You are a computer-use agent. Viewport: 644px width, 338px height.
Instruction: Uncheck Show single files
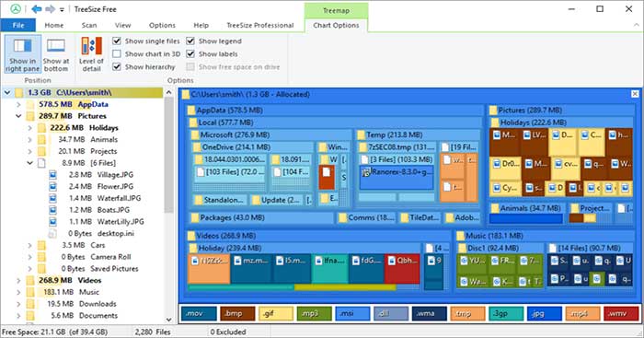click(117, 41)
